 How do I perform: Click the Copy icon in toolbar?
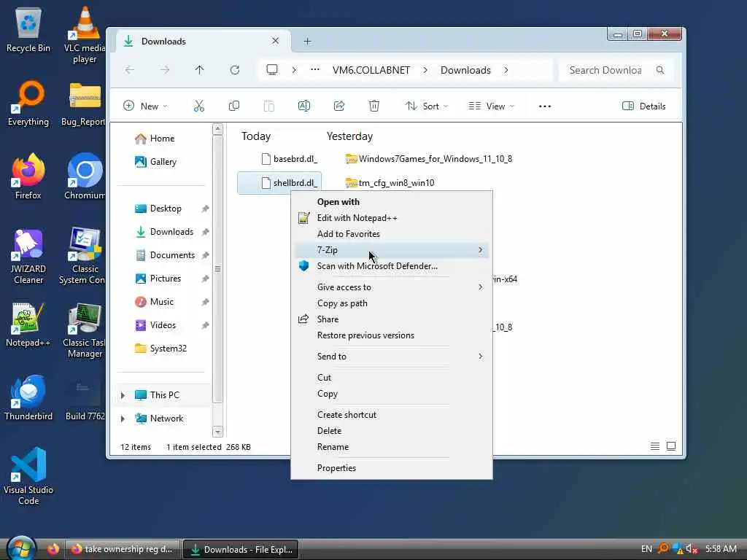[234, 106]
